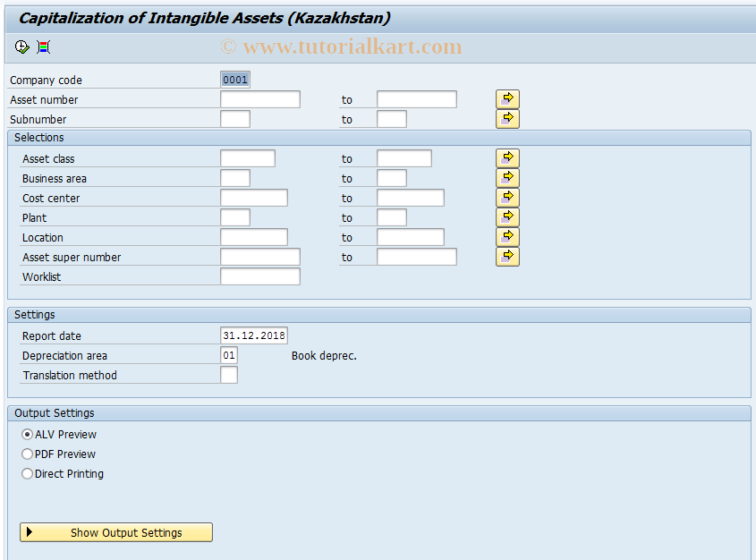Click the selection options icon in toolbar

click(x=44, y=47)
